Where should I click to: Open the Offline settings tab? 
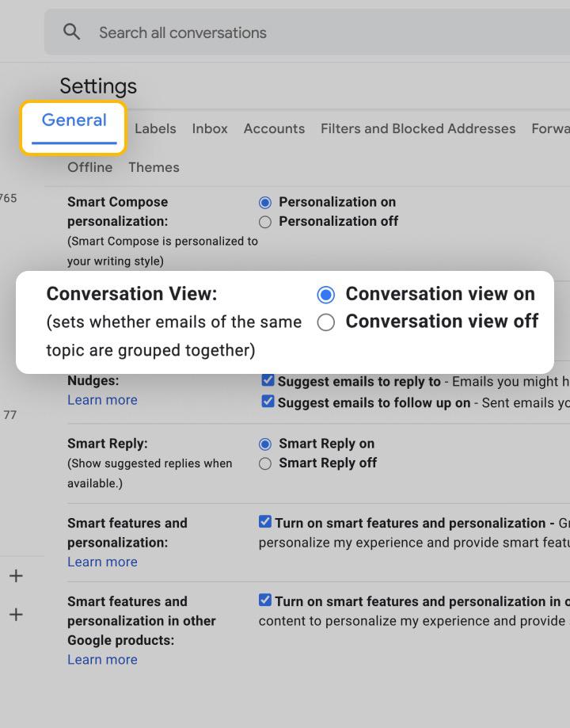tap(89, 167)
